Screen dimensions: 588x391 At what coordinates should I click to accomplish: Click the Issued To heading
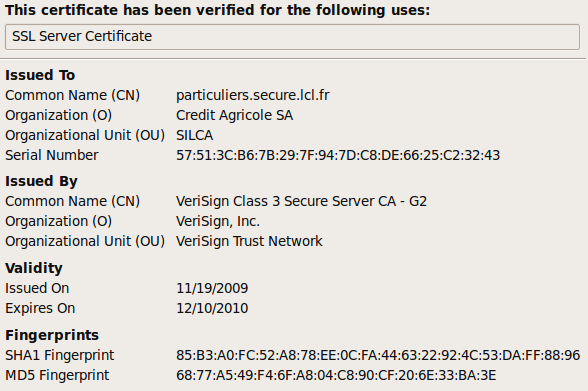[40, 75]
